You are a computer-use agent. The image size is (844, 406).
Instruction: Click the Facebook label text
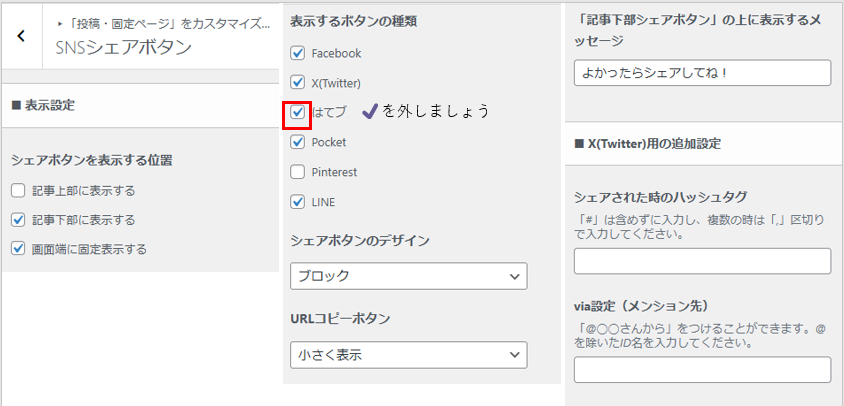click(x=336, y=53)
